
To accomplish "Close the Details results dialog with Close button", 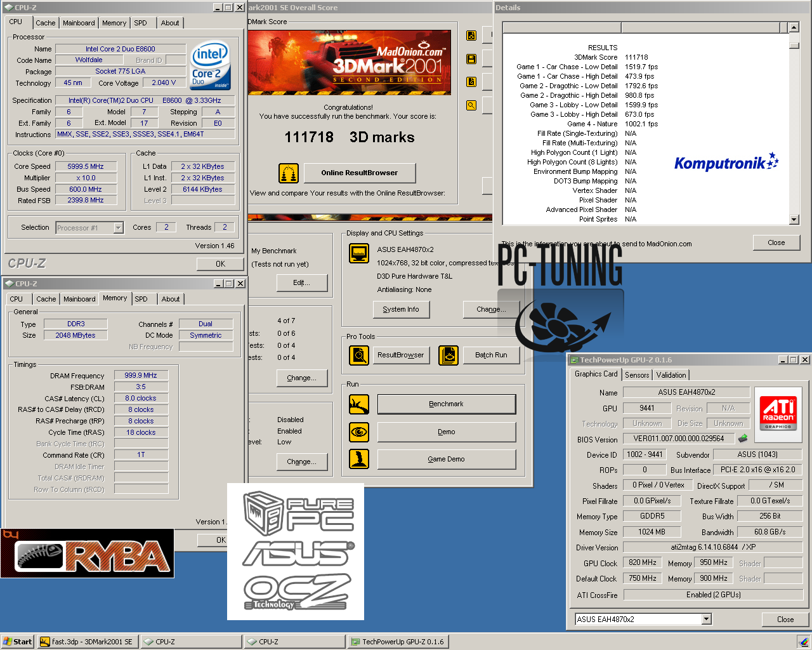I will click(x=776, y=242).
